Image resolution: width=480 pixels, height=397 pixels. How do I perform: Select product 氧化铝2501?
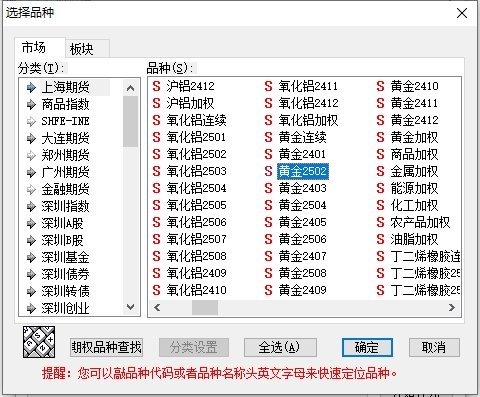coord(196,137)
